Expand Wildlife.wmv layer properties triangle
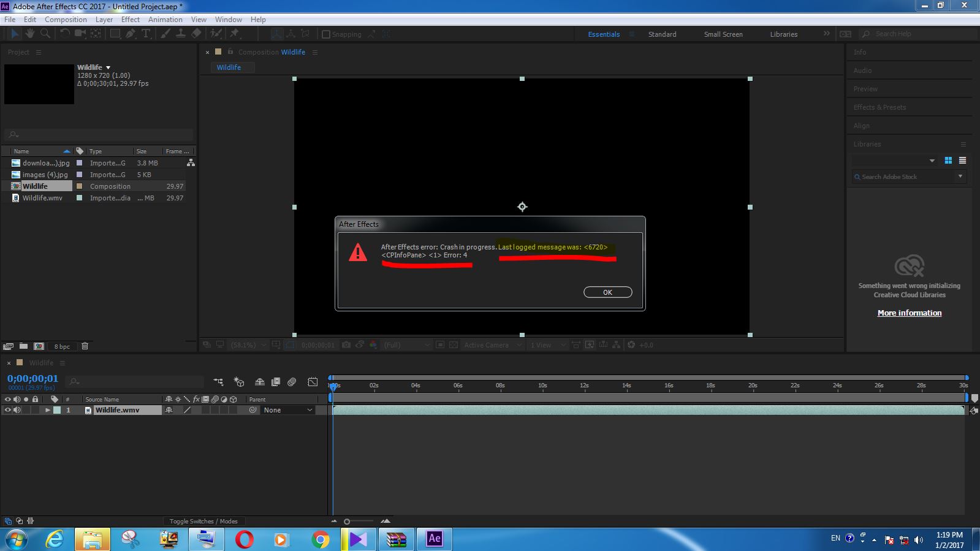Screen dimensions: 980x551 click(47, 410)
